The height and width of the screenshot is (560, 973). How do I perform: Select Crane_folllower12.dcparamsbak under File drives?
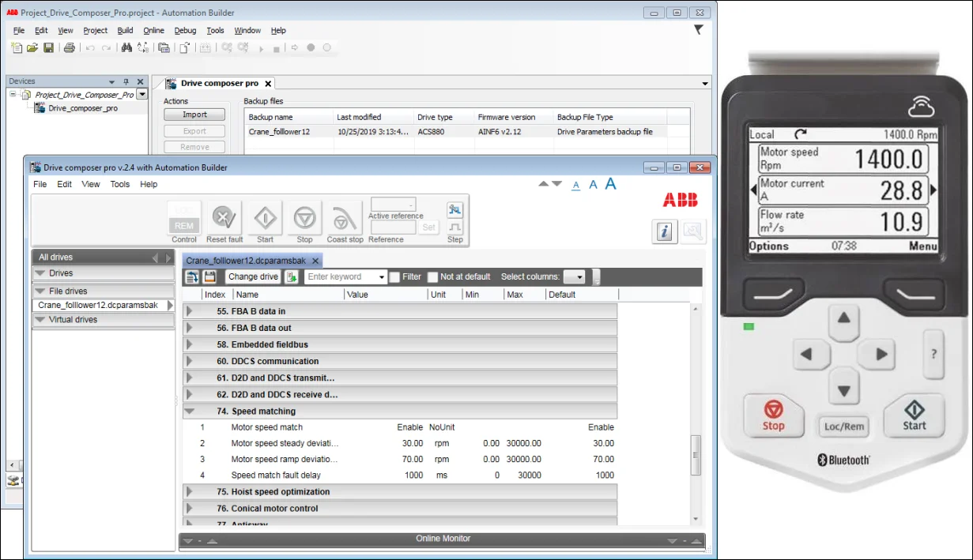(x=98, y=305)
